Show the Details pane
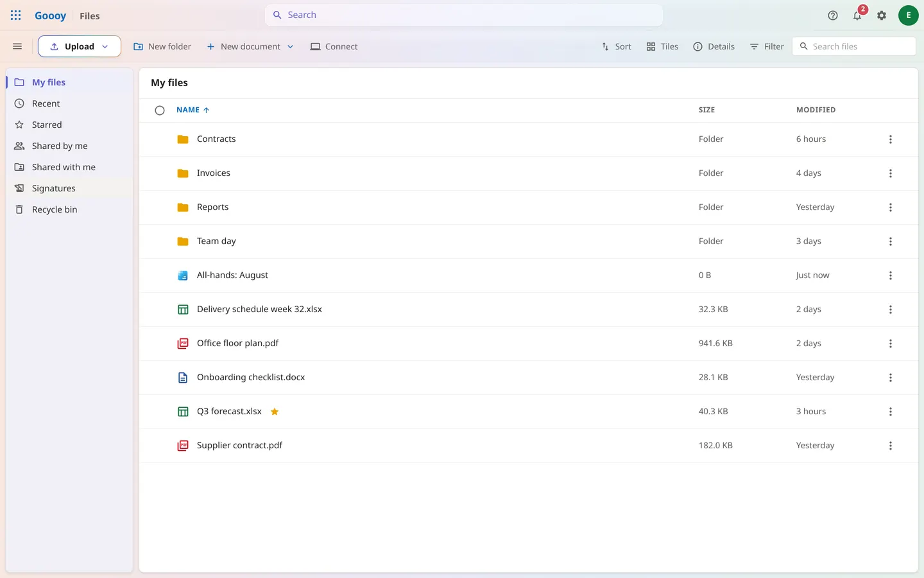The image size is (924, 578). pyautogui.click(x=714, y=46)
